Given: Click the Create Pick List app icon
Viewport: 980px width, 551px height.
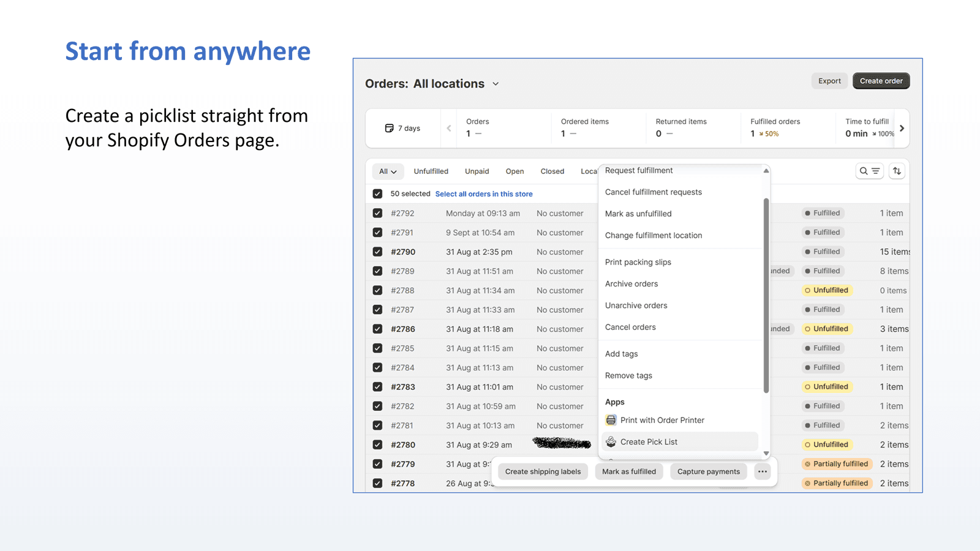Looking at the screenshot, I should click(611, 442).
